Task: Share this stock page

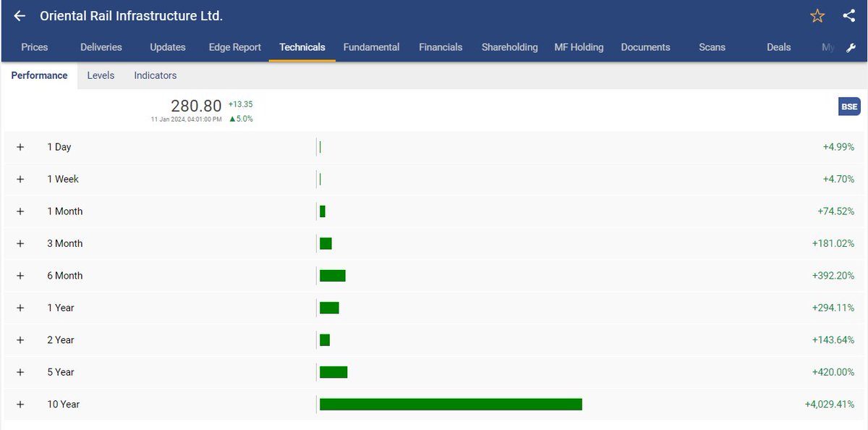Action: [x=849, y=16]
